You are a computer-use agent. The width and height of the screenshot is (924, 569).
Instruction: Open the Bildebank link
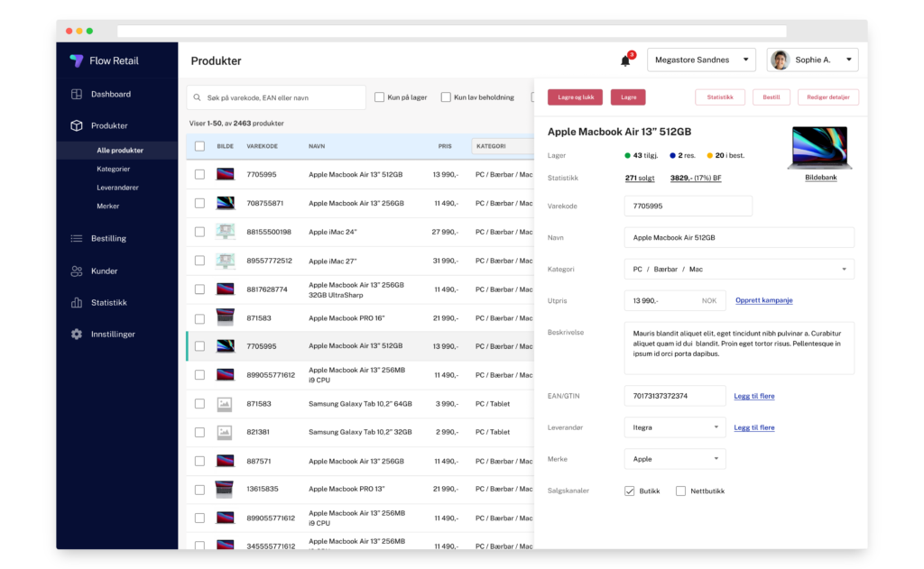[x=821, y=178]
